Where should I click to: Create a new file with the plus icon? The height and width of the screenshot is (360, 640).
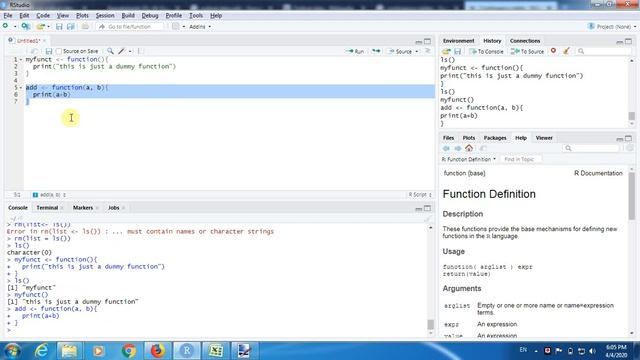pyautogui.click(x=5, y=26)
